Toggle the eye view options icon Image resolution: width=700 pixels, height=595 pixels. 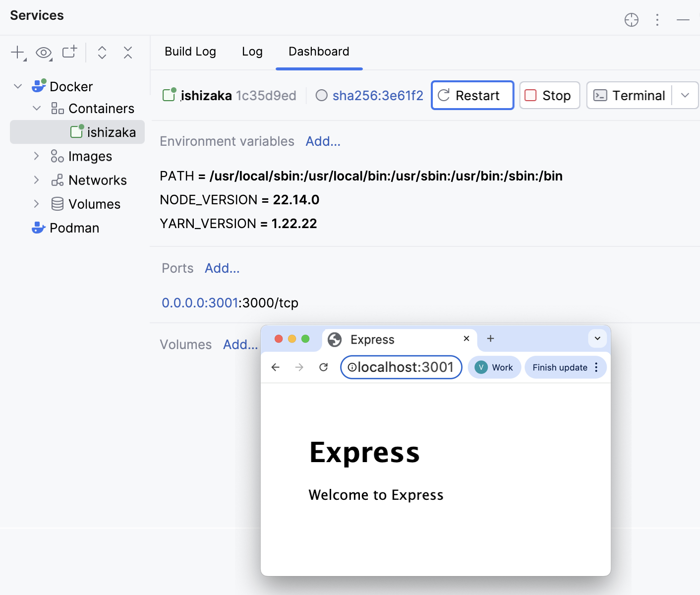[x=44, y=53]
